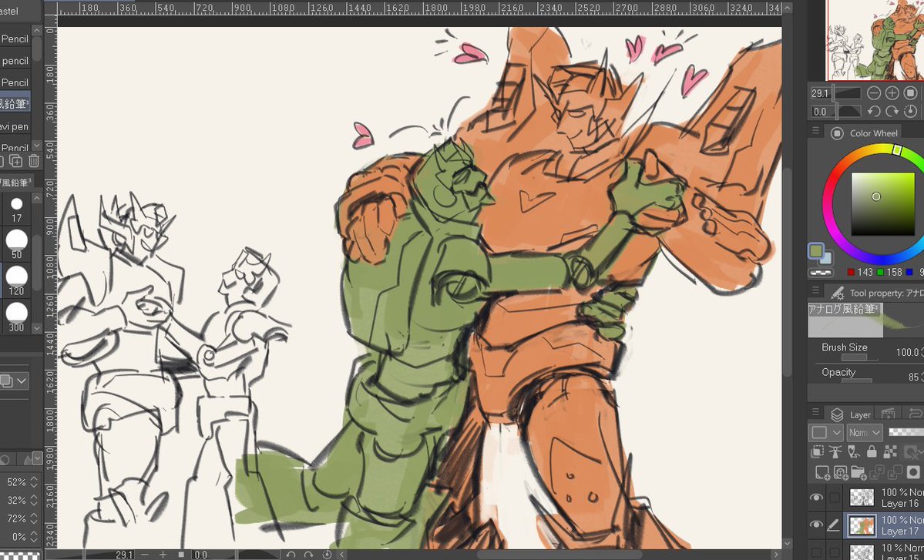Viewport: 924px width, 560px height.
Task: Select the 風鉛筆 brush size tab
Action: 16,183
